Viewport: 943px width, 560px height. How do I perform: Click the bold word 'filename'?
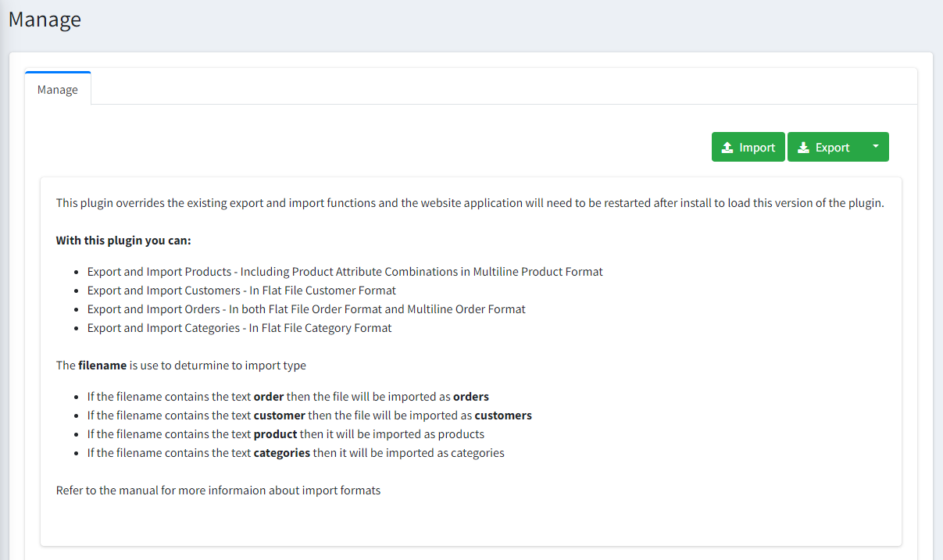pos(102,366)
